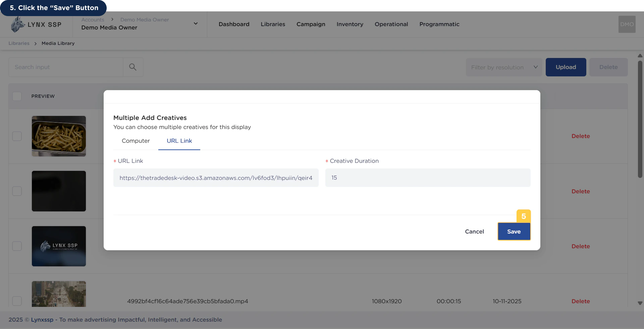644x329 pixels.
Task: Click the Lynxssp footer link
Action: point(42,320)
